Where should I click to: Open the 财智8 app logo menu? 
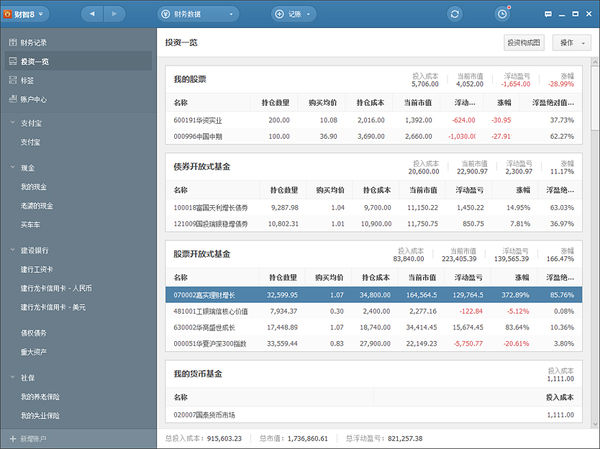tap(24, 14)
